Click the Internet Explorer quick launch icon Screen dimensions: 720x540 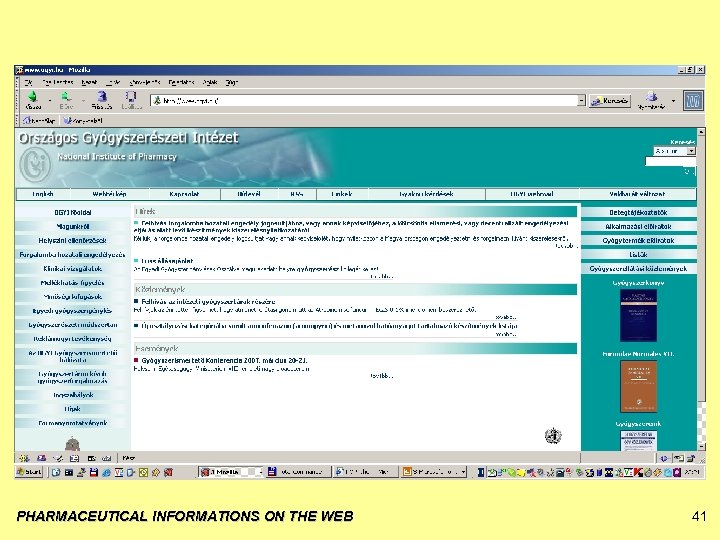(106, 472)
